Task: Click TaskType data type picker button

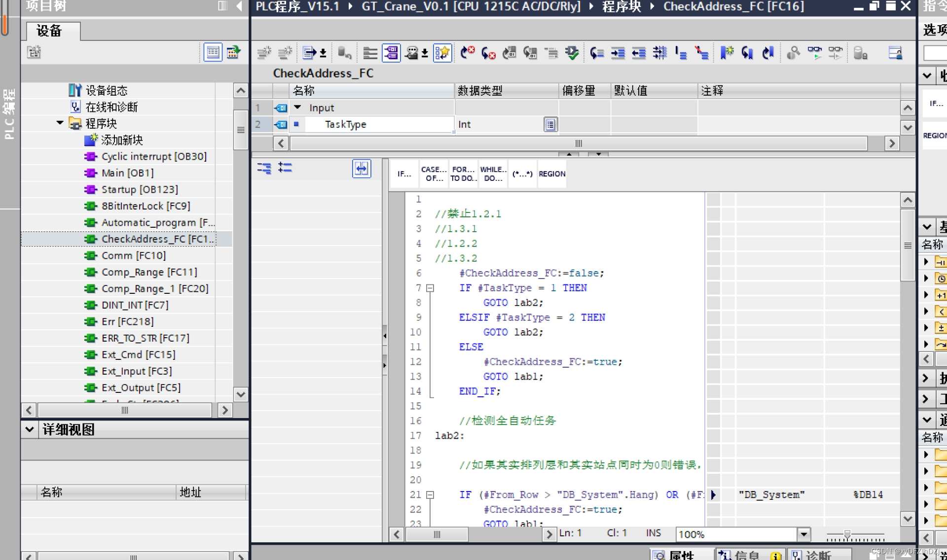Action: tap(550, 124)
